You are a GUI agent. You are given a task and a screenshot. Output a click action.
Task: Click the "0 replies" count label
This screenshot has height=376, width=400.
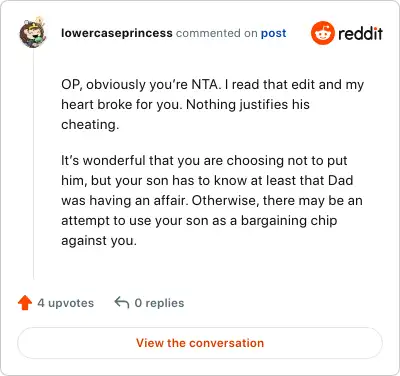point(159,303)
